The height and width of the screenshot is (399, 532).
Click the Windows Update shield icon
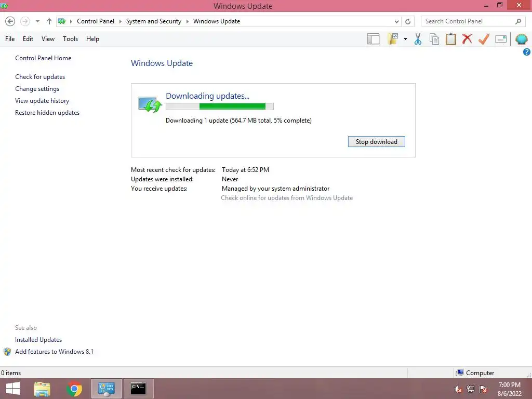150,104
